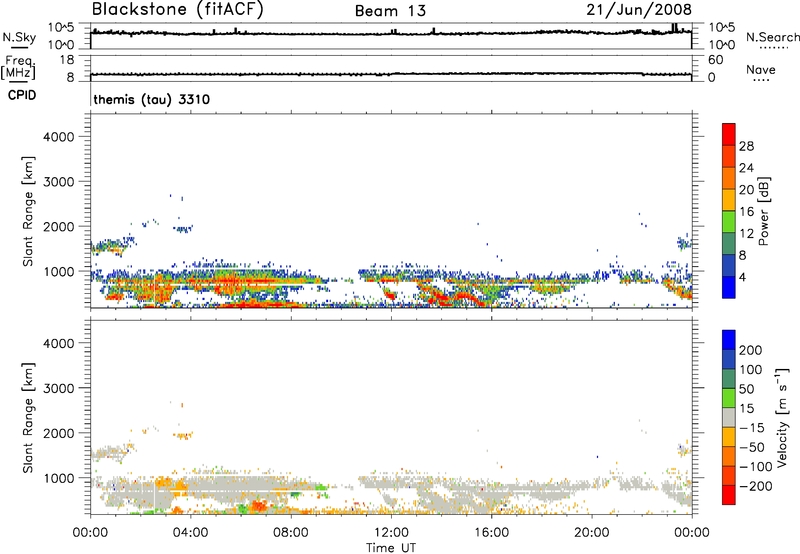Viewport: 800px width, 554px height.
Task: Click the '4000' tick of the Power panel
Action: click(x=59, y=137)
